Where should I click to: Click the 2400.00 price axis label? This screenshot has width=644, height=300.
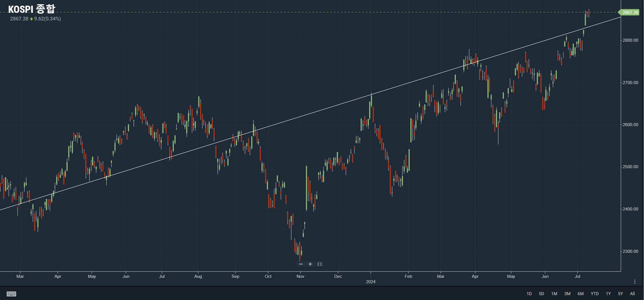click(x=630, y=209)
